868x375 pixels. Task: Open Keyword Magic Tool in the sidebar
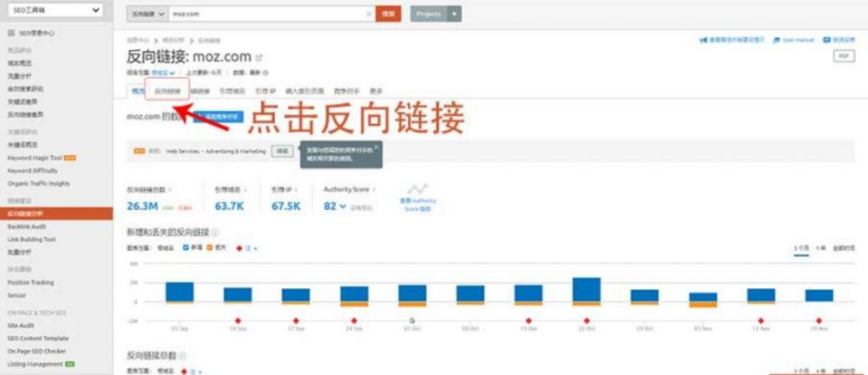click(x=35, y=158)
